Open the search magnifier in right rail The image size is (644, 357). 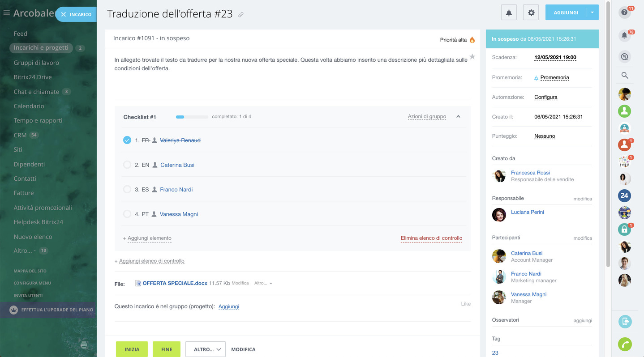pos(624,75)
